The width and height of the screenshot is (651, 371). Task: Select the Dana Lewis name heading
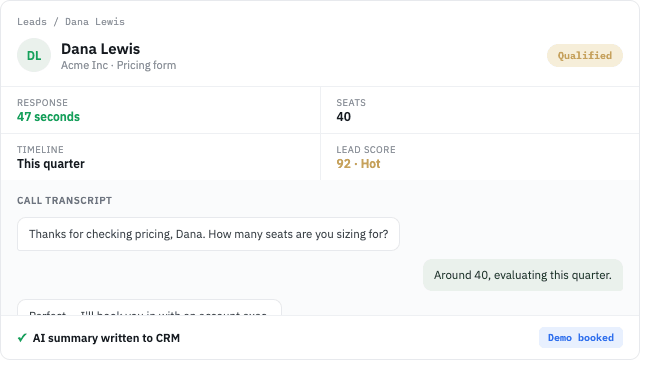102,50
